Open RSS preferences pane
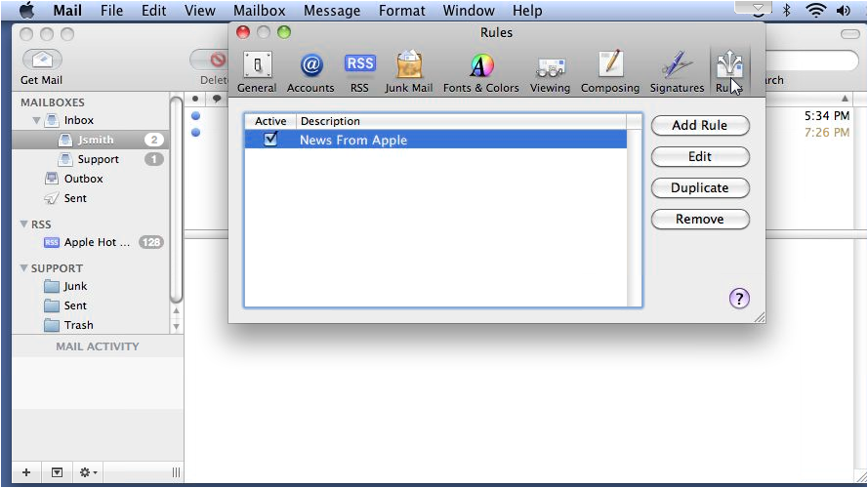This screenshot has height=488, width=868. click(x=360, y=72)
